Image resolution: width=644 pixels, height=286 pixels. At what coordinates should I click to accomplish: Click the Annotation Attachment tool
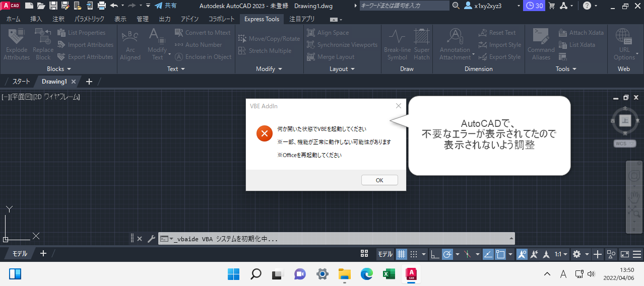tap(455, 44)
